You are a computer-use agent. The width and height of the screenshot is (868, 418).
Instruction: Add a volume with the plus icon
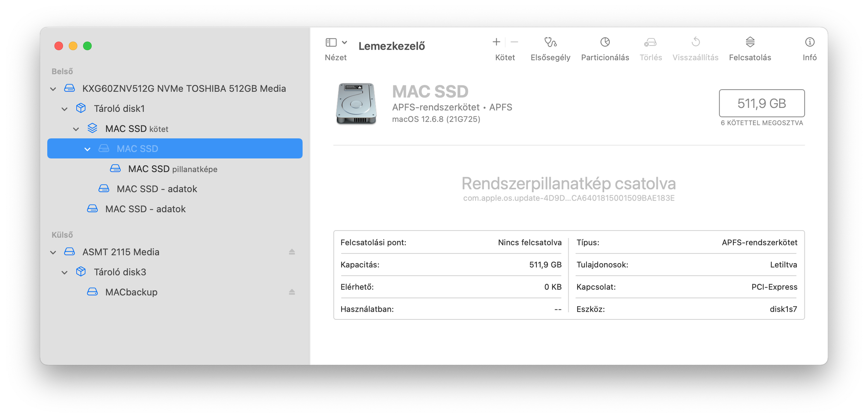(496, 42)
